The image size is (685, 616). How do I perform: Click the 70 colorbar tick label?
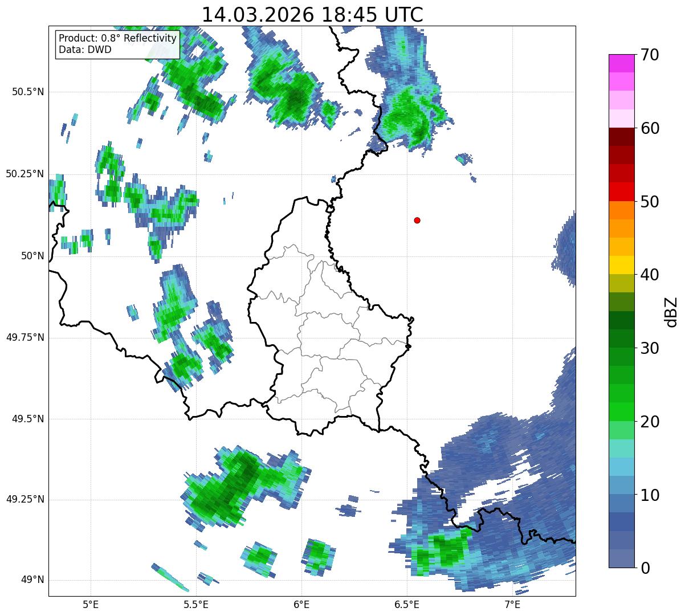coord(650,55)
